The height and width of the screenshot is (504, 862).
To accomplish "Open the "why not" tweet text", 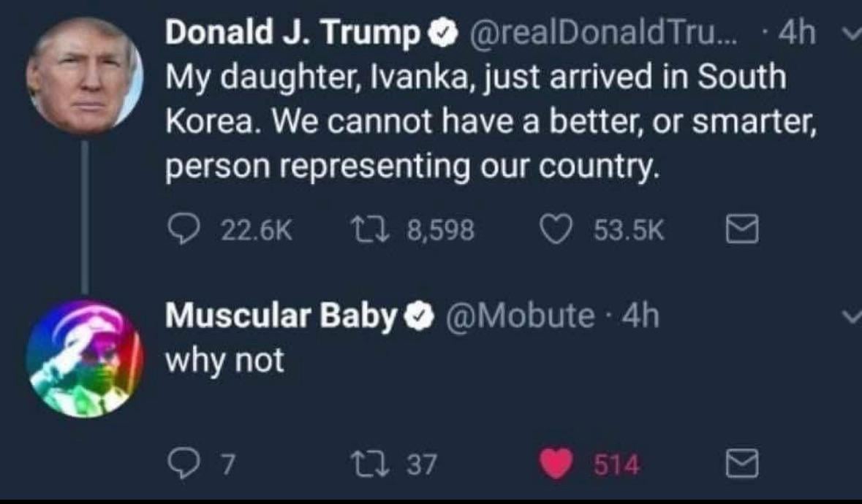I will coord(224,360).
